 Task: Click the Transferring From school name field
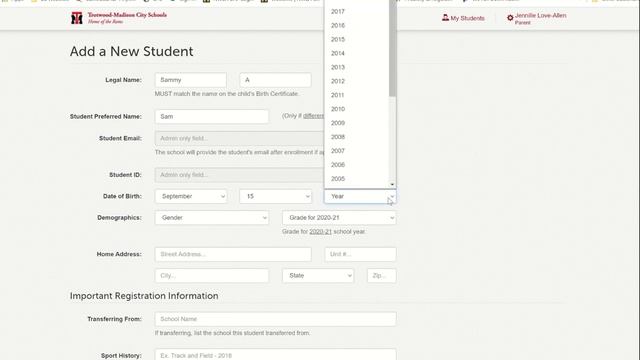tap(276, 319)
